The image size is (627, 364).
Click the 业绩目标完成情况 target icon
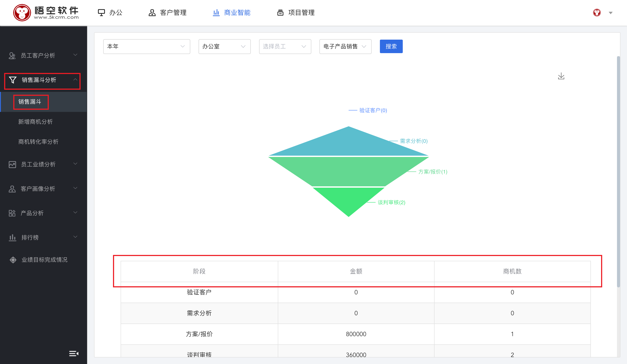(x=13, y=260)
